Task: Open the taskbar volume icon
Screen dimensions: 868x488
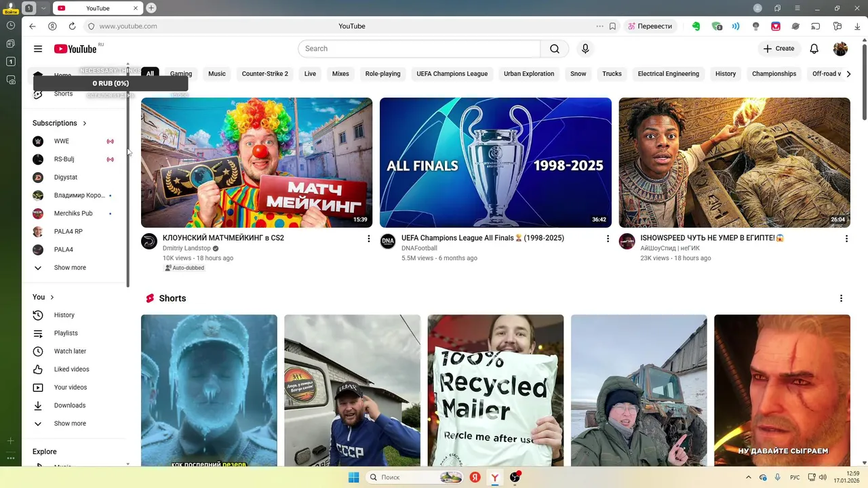Action: [823, 477]
